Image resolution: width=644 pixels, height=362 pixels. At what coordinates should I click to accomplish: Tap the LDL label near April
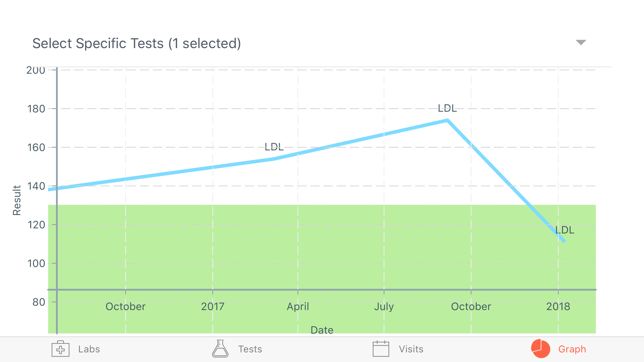[x=274, y=147]
